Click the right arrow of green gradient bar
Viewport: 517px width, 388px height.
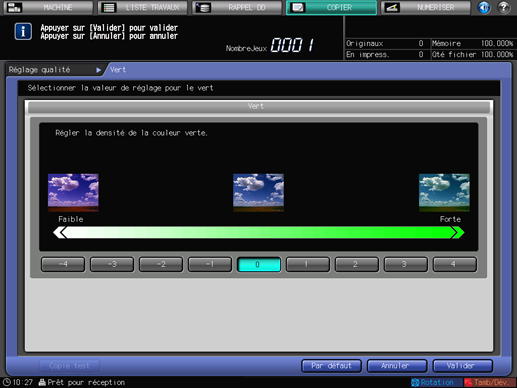click(458, 232)
